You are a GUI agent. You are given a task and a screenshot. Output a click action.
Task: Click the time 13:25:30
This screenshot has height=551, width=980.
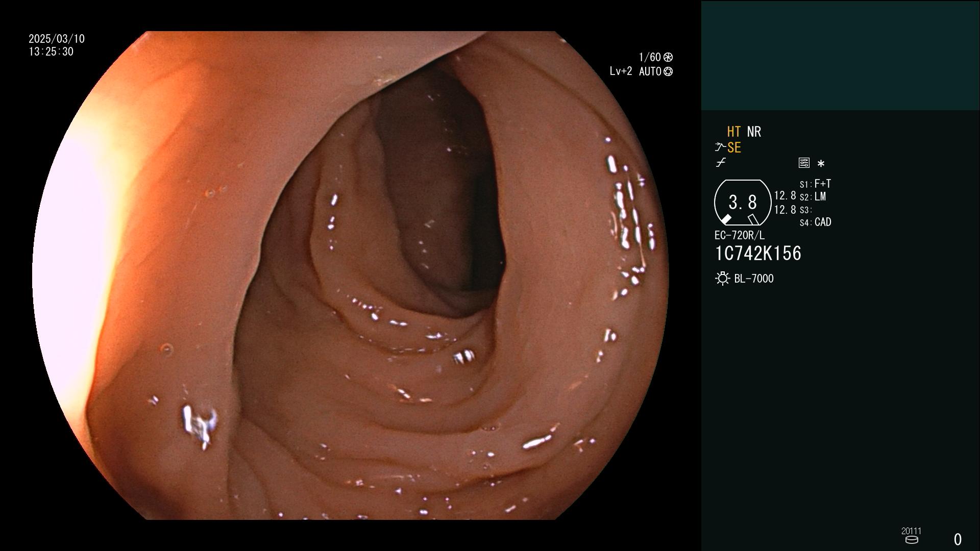tap(51, 52)
